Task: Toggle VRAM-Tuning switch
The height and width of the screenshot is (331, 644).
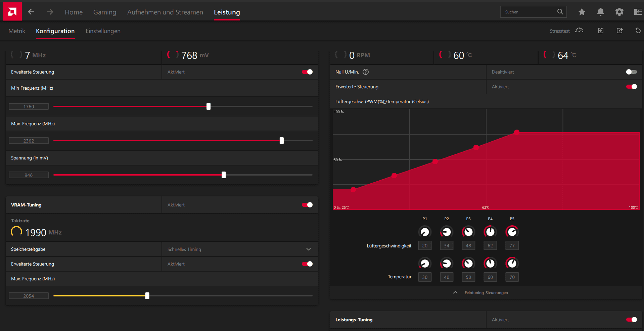Action: (x=307, y=205)
